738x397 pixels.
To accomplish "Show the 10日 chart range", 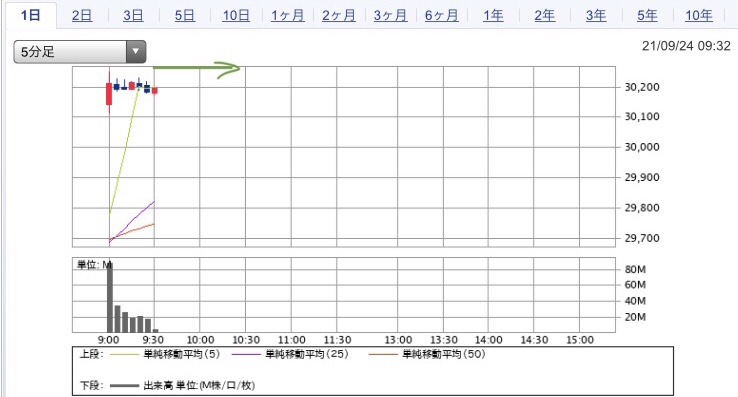I will [236, 16].
